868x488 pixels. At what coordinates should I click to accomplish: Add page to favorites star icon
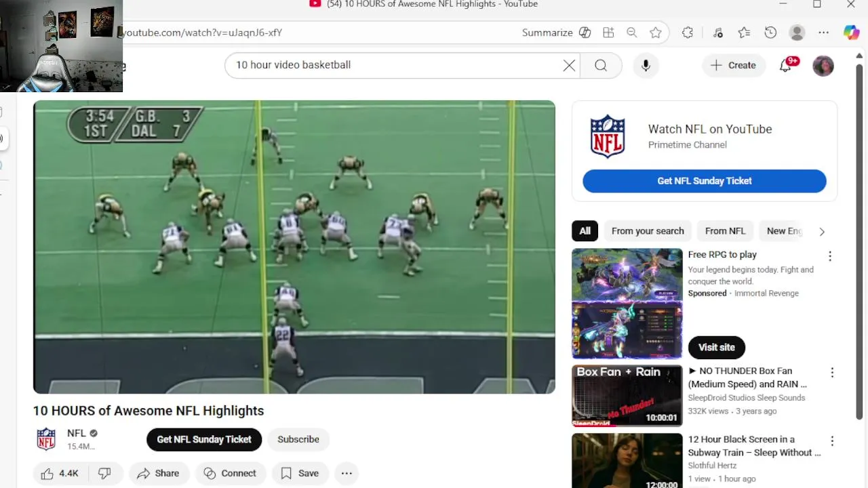(x=655, y=33)
